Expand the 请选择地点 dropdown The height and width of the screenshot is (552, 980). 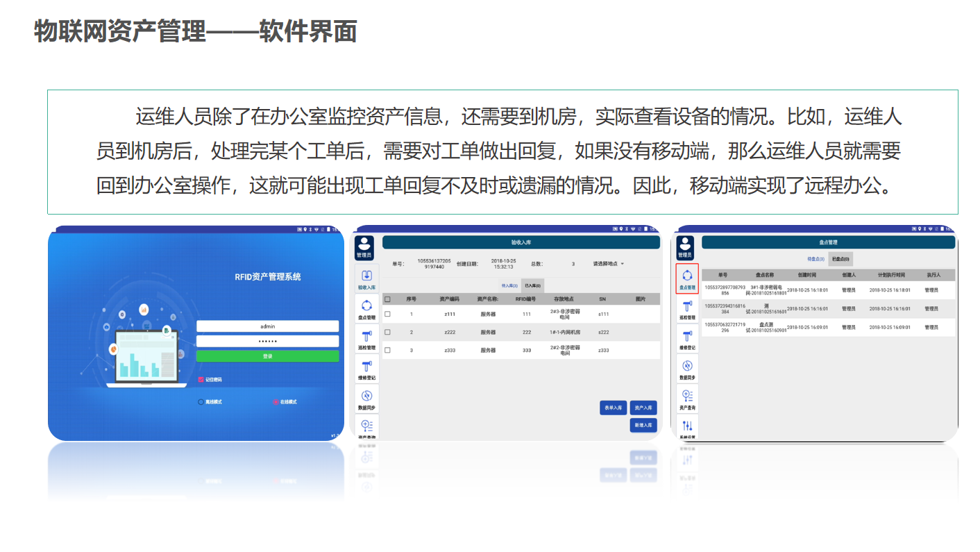click(608, 264)
